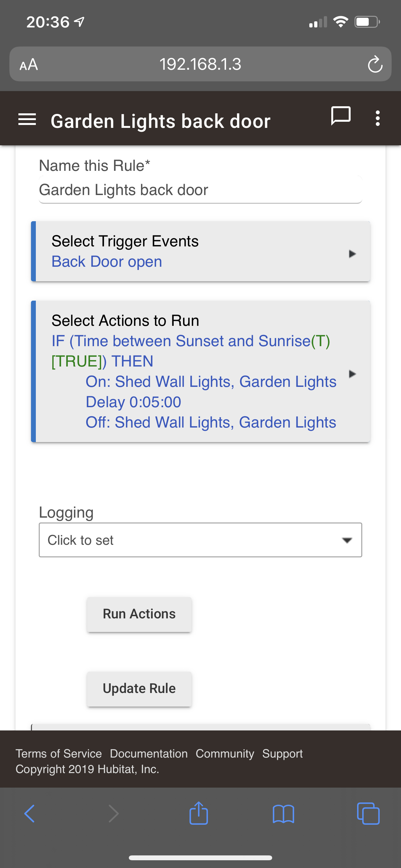Open Safari bookmarks book icon
This screenshot has width=401, height=868.
pos(283,814)
